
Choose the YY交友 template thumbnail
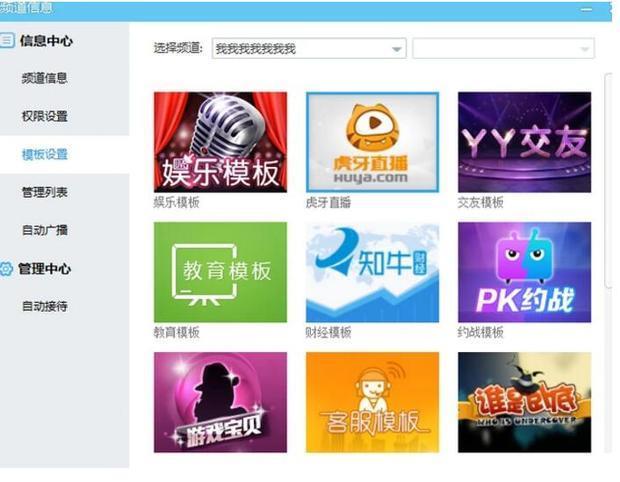[524, 142]
